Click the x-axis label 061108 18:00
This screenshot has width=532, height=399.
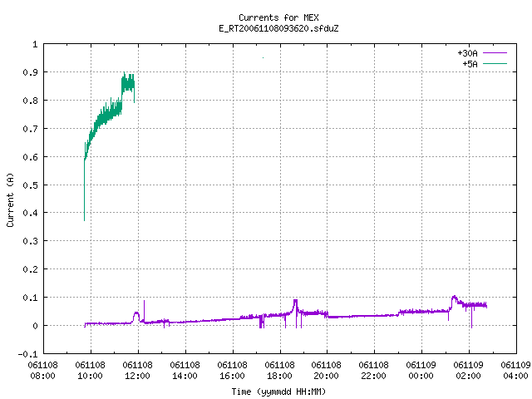279,371
